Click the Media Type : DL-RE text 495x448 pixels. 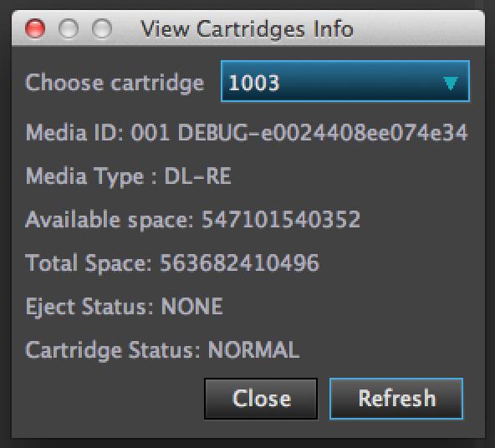click(x=128, y=176)
